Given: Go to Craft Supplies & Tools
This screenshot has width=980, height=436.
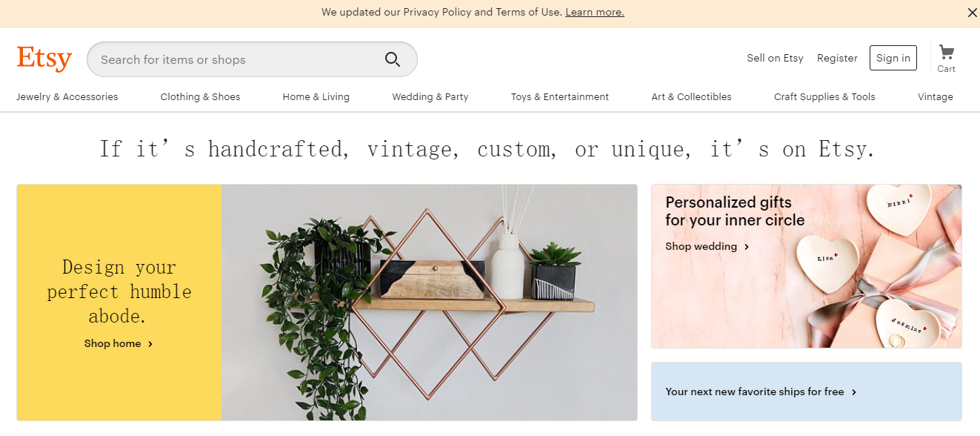Looking at the screenshot, I should pos(824,97).
